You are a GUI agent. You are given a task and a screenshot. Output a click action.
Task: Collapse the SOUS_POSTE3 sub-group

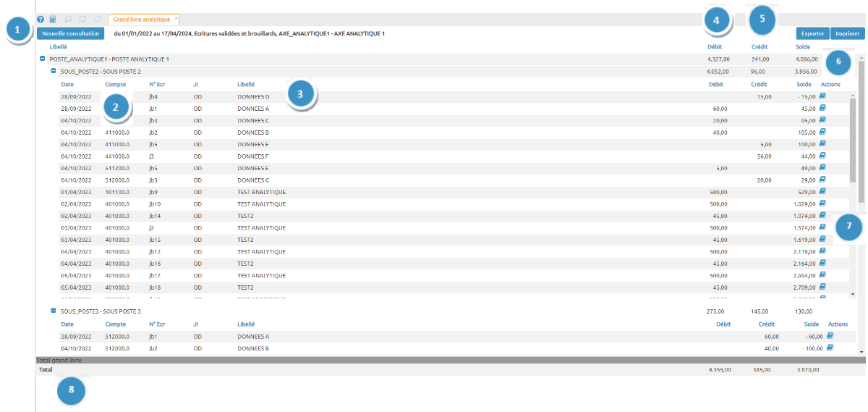click(54, 311)
